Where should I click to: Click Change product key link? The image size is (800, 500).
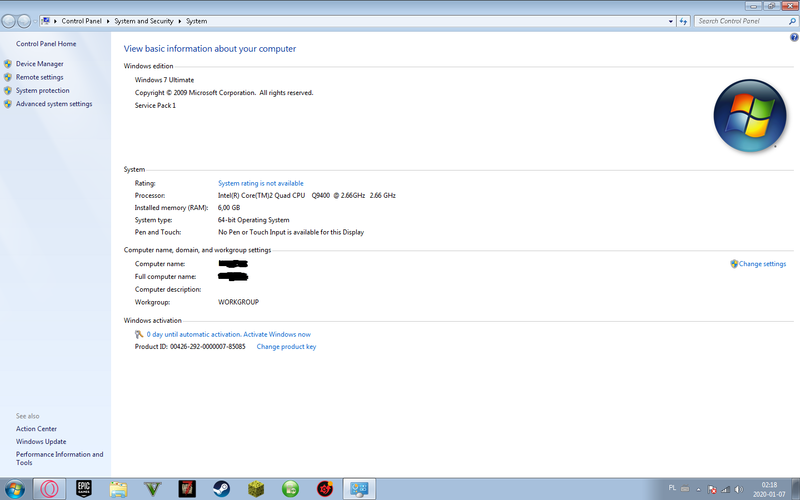(x=286, y=346)
